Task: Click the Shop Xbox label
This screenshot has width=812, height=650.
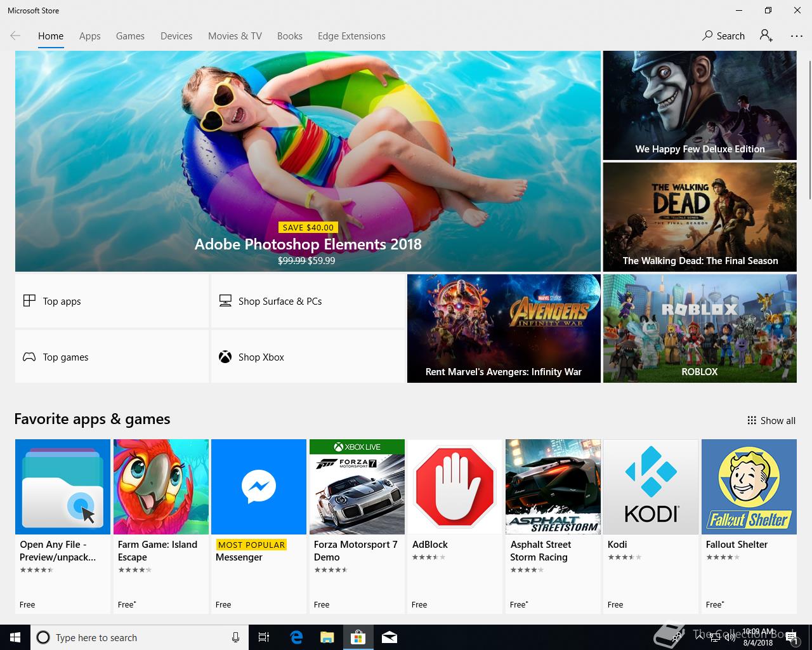Action: [261, 357]
